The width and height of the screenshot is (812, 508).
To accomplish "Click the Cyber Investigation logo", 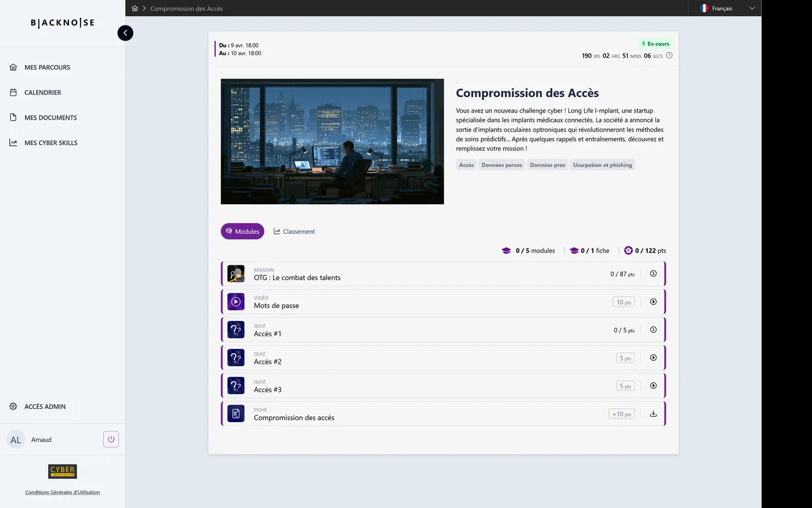I will coord(63,471).
